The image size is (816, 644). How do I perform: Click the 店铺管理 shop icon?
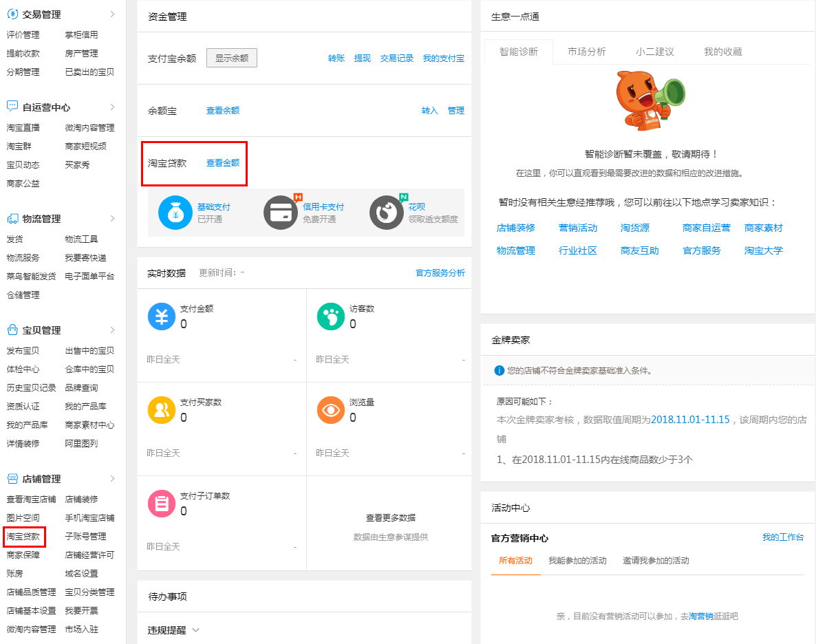tap(12, 478)
